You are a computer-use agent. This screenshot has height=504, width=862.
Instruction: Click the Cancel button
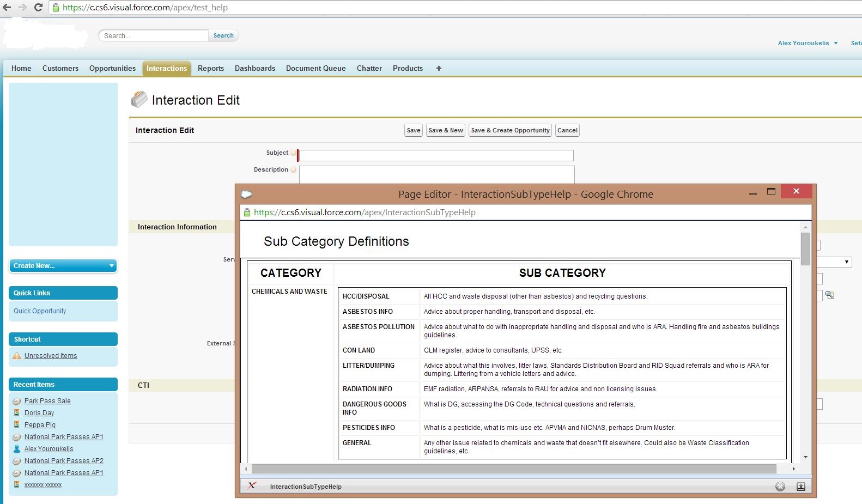coord(567,130)
